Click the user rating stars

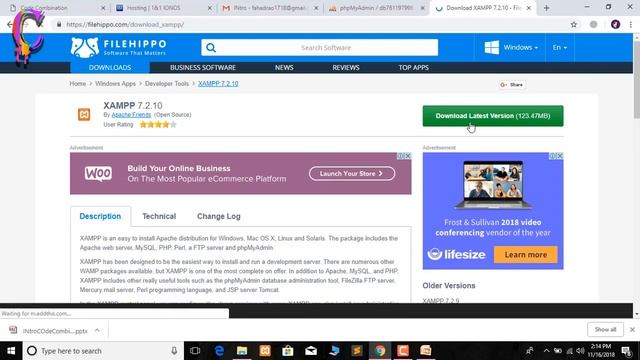pos(158,124)
